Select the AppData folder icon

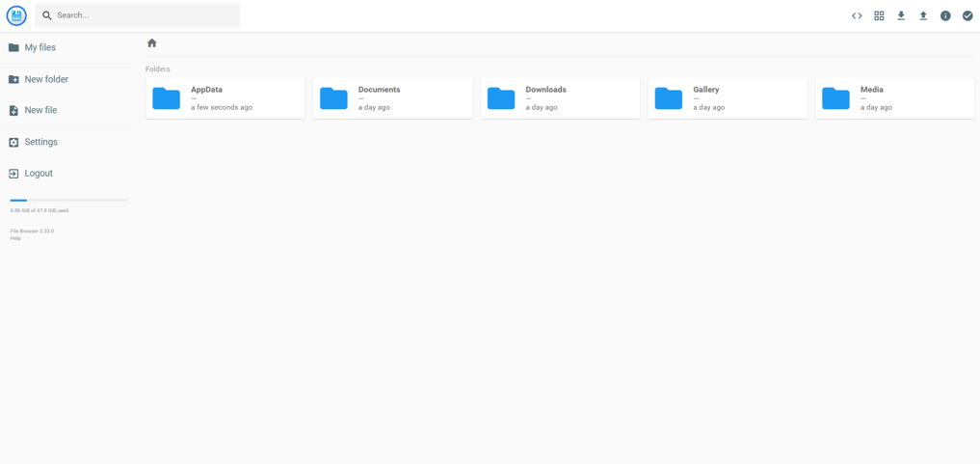pos(167,98)
